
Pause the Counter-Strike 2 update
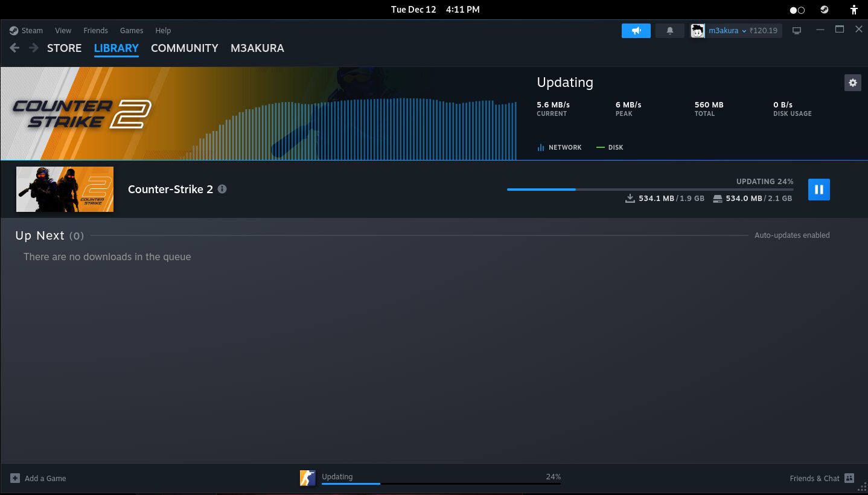pyautogui.click(x=819, y=190)
